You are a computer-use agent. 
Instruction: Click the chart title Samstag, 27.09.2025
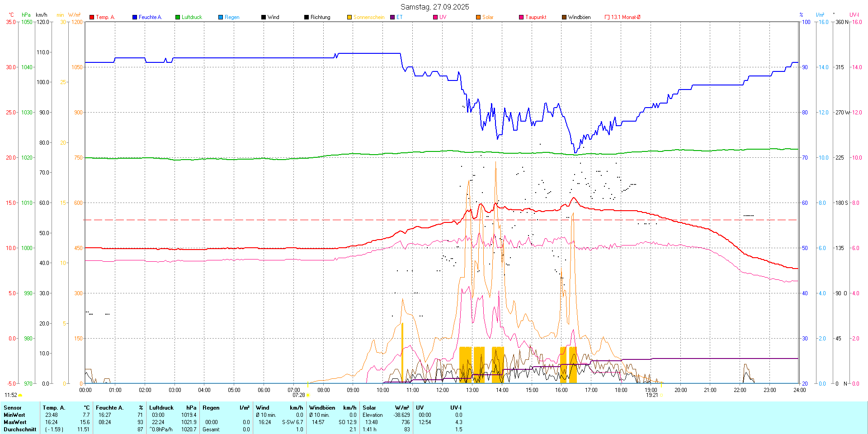pyautogui.click(x=434, y=7)
